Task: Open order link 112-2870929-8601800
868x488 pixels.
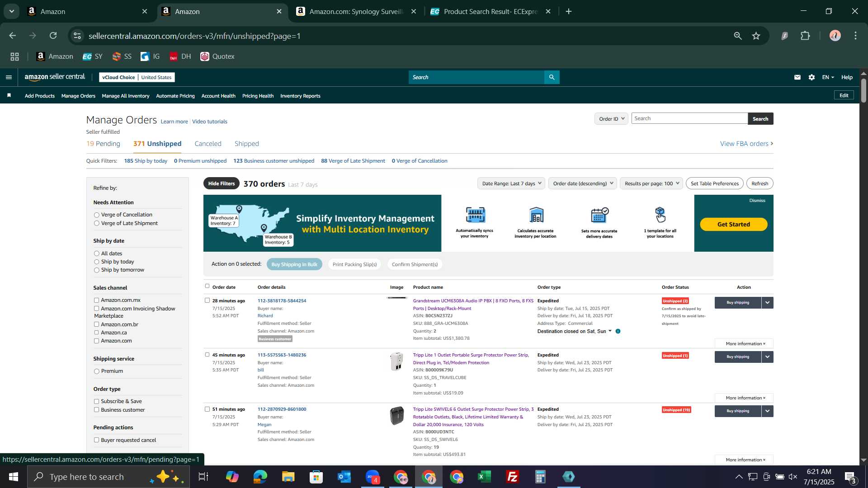Action: click(x=282, y=409)
